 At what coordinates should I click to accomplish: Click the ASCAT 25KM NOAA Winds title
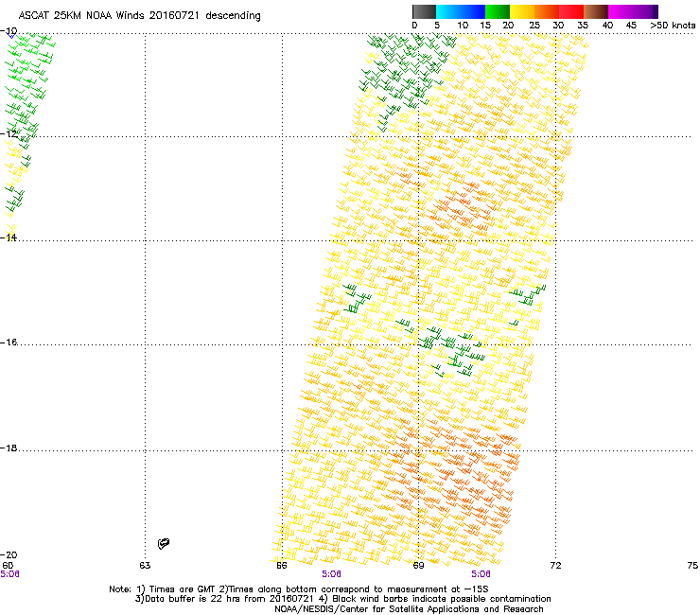139,16
